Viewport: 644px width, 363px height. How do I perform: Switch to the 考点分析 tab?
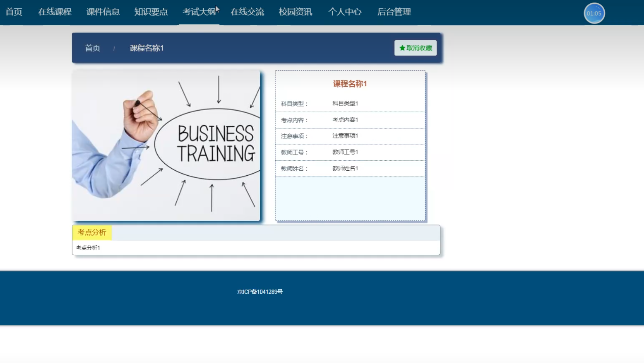pyautogui.click(x=91, y=232)
